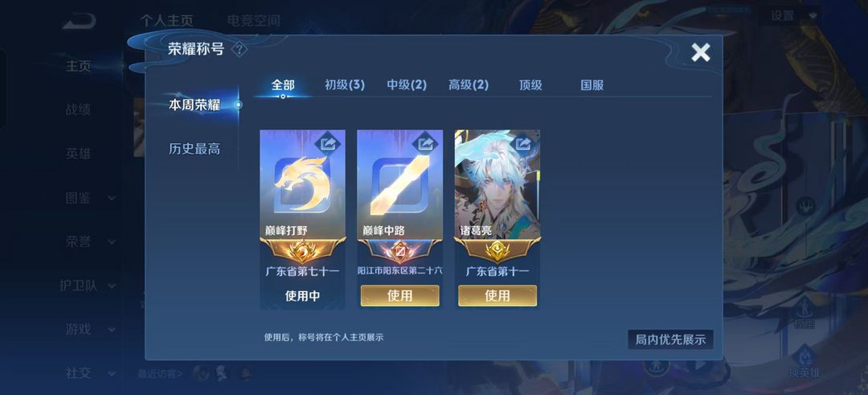Screen dimensions: 868x395
Task: Share the 诸葛亮 title card
Action: (x=522, y=145)
